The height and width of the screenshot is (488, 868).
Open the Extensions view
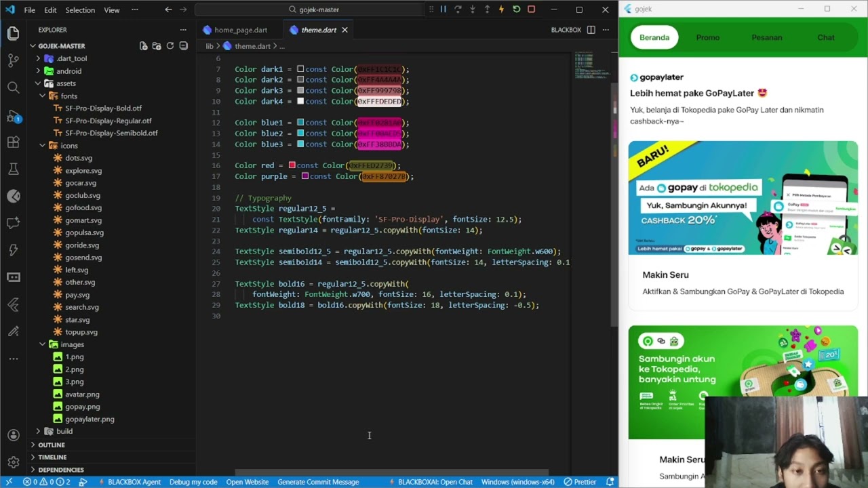pos(13,142)
